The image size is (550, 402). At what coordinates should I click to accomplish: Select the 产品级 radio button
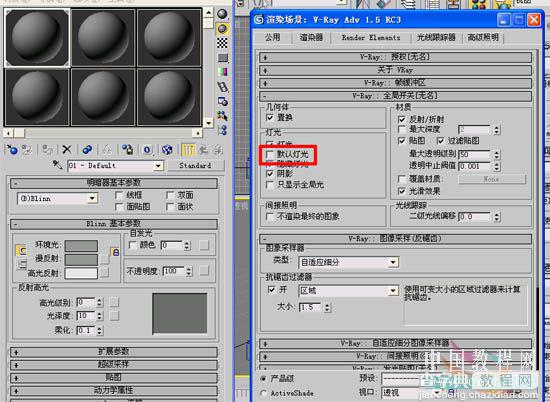pyautogui.click(x=263, y=379)
